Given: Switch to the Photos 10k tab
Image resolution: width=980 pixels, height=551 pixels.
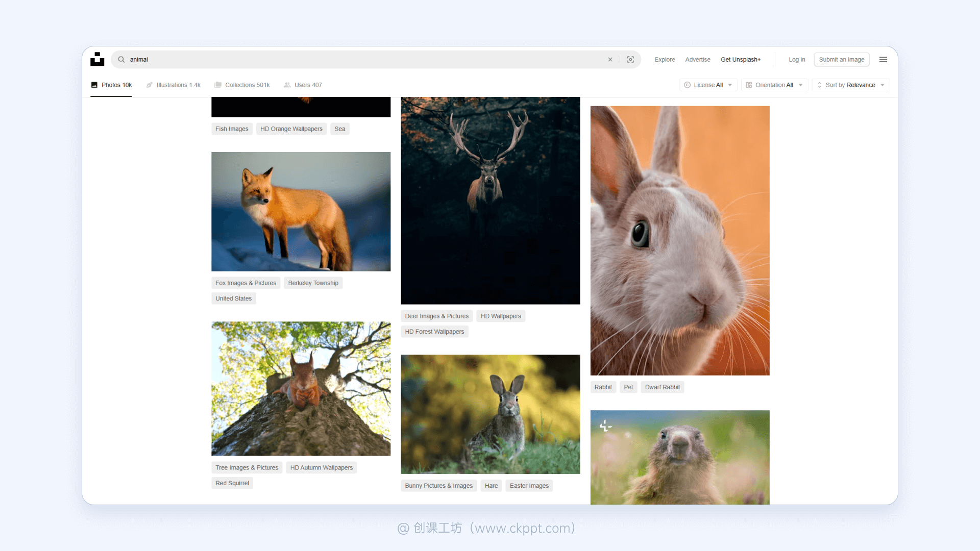Looking at the screenshot, I should [111, 85].
